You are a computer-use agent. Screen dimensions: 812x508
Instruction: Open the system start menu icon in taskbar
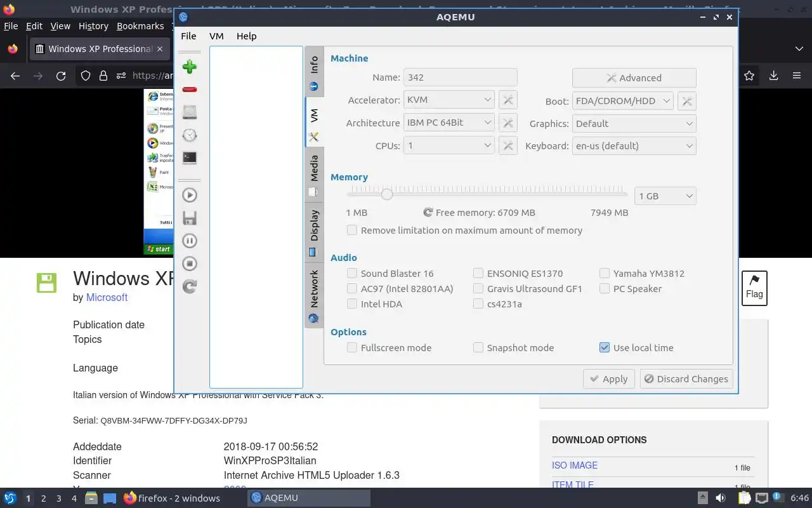(x=10, y=498)
